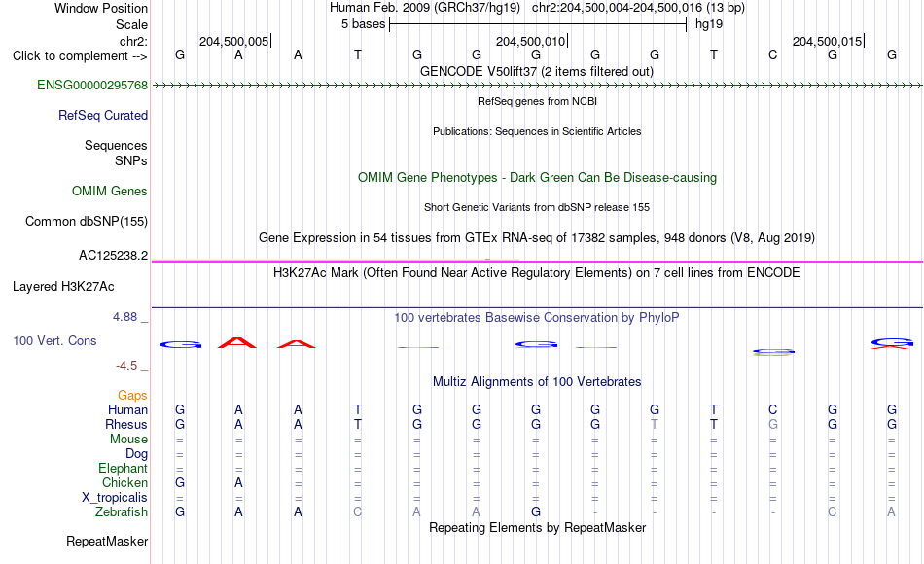The image size is (924, 564).
Task: Select the Sequences track label
Action: pyautogui.click(x=116, y=145)
